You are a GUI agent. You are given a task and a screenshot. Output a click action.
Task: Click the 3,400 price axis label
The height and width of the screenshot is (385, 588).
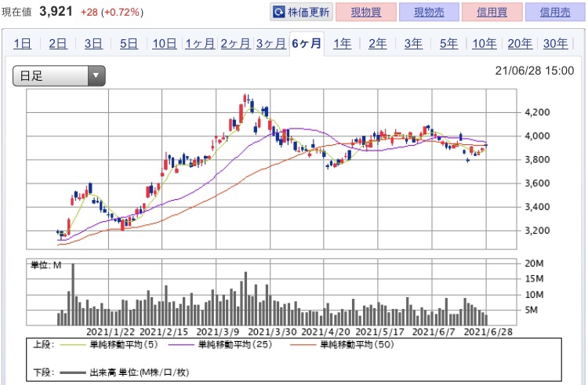point(537,206)
